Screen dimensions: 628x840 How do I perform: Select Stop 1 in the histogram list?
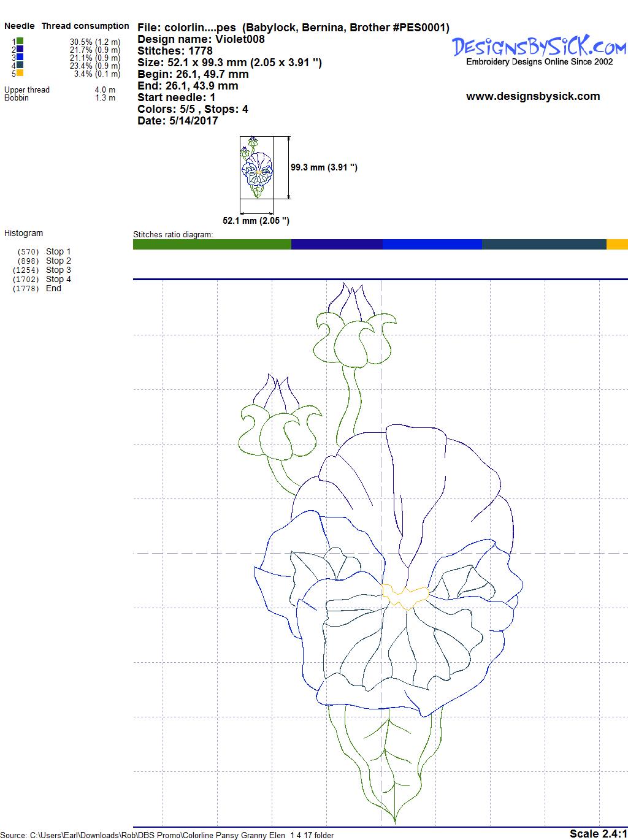[x=58, y=251]
